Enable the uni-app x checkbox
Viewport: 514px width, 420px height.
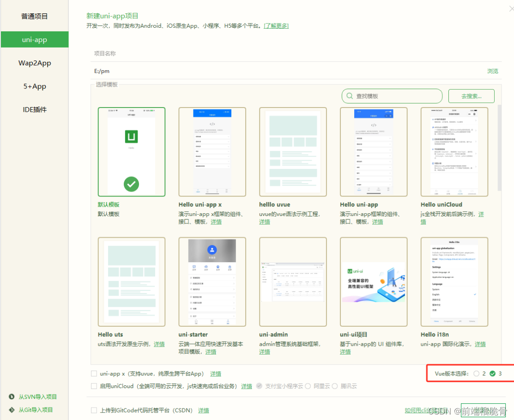(94, 373)
